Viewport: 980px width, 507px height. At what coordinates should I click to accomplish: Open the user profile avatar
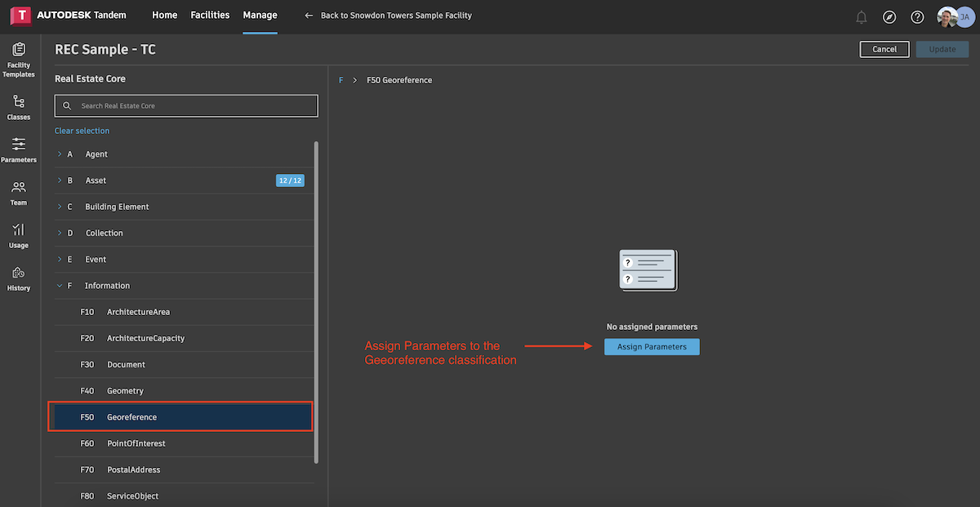click(955, 17)
